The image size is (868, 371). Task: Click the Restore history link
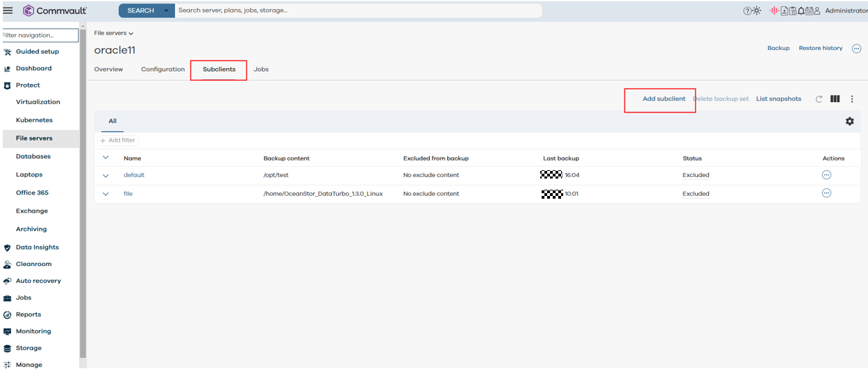tap(820, 49)
